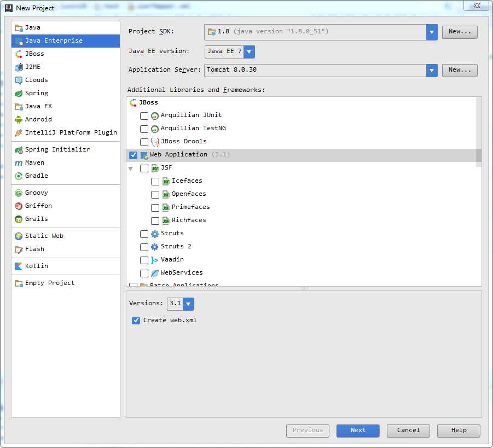Choose the Grails icon
The image size is (493, 448).
(x=19, y=219)
